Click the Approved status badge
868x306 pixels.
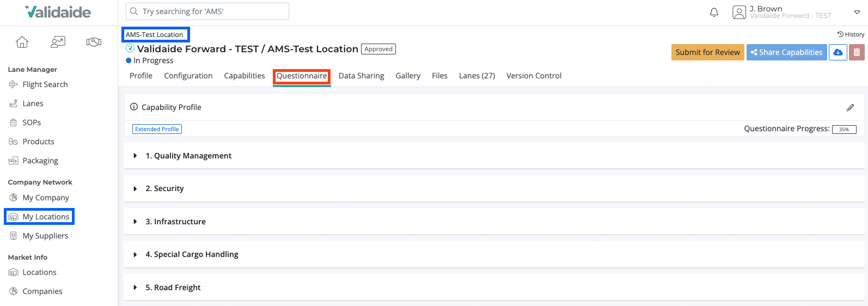click(x=378, y=49)
